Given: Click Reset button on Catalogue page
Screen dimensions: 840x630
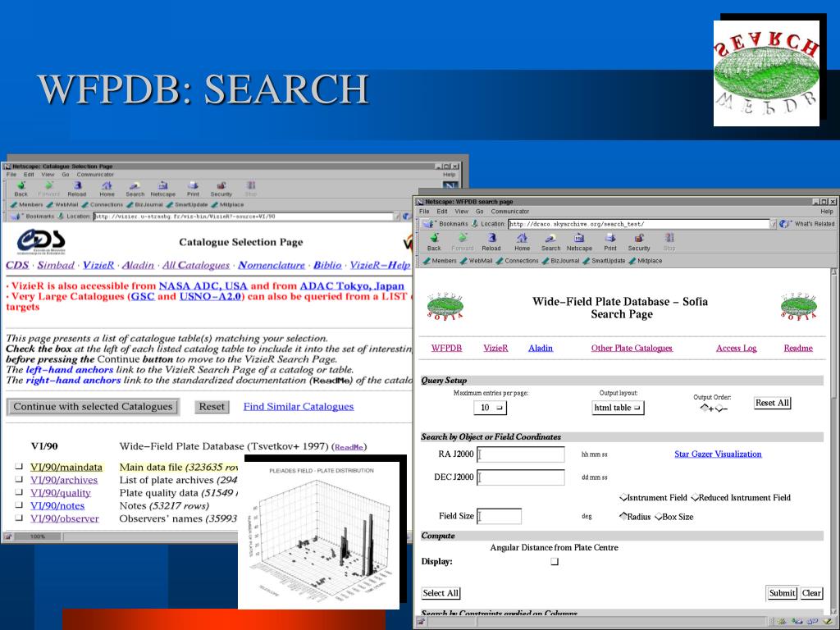Looking at the screenshot, I should (212, 407).
